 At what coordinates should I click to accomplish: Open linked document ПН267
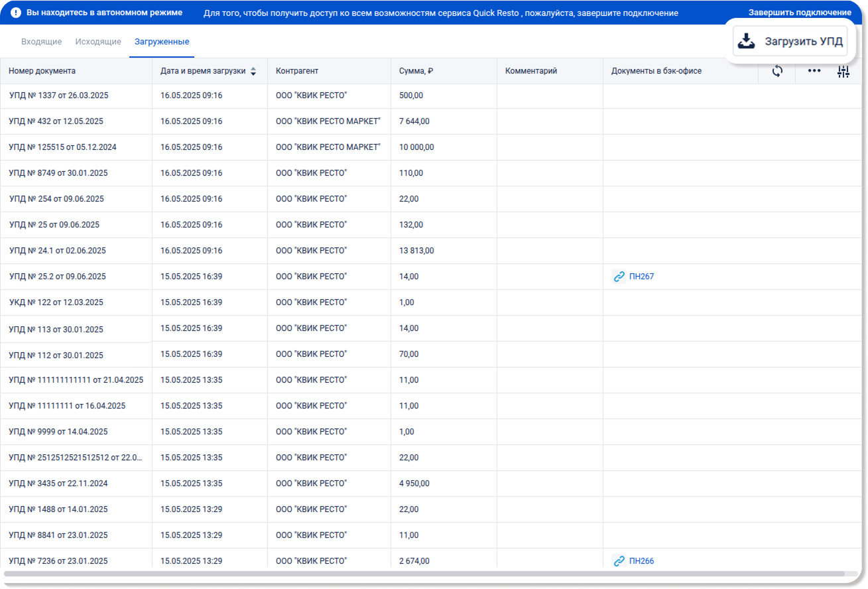pyautogui.click(x=641, y=277)
